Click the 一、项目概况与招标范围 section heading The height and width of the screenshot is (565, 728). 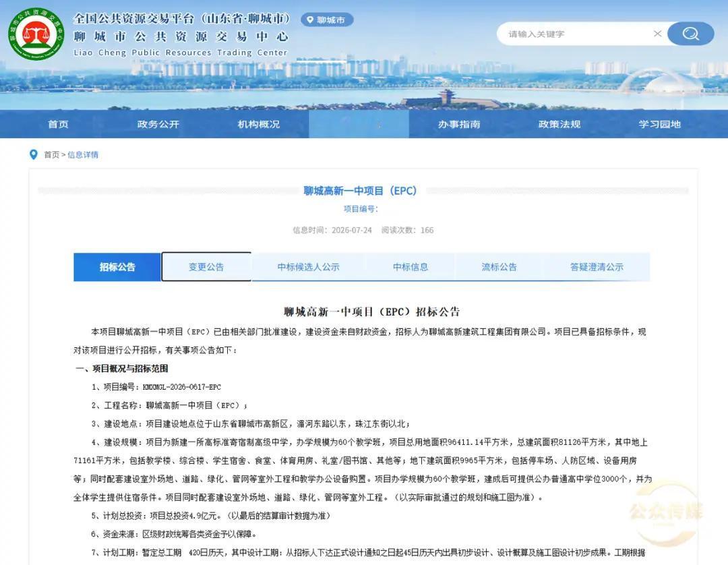pos(121,369)
